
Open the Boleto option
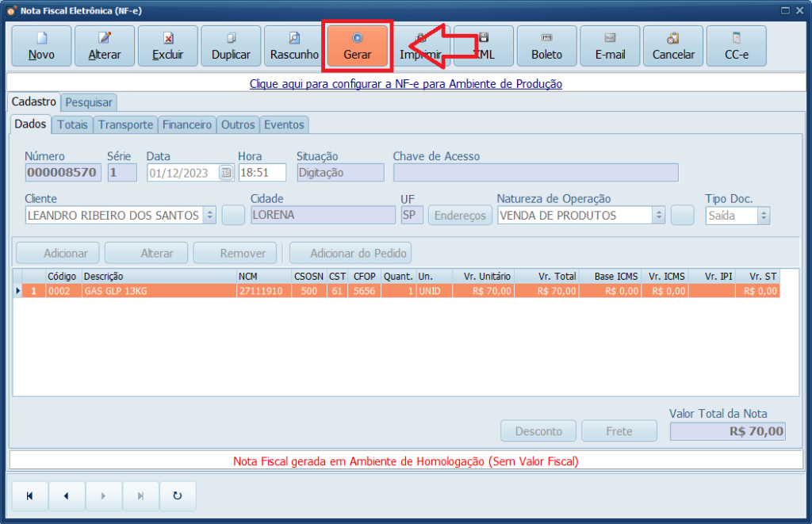[x=546, y=46]
